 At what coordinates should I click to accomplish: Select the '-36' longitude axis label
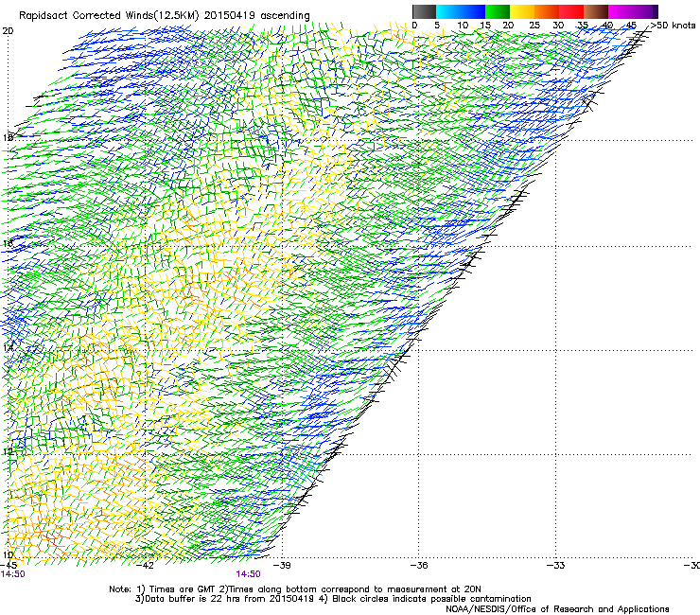pos(419,565)
